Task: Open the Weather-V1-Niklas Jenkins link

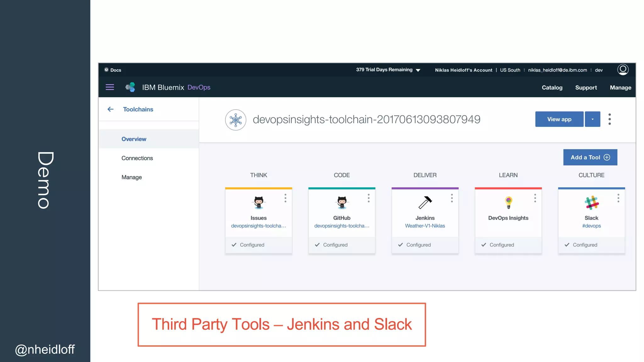Action: point(425,226)
